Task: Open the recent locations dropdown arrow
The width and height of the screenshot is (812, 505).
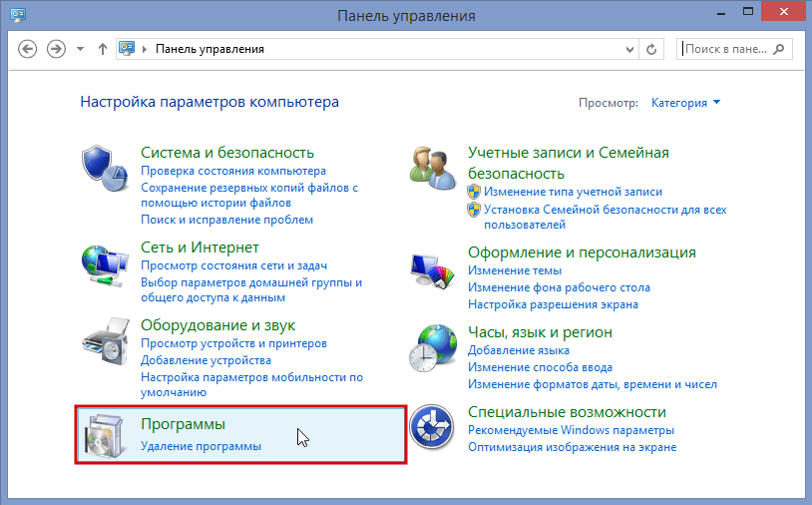Action: 80,49
